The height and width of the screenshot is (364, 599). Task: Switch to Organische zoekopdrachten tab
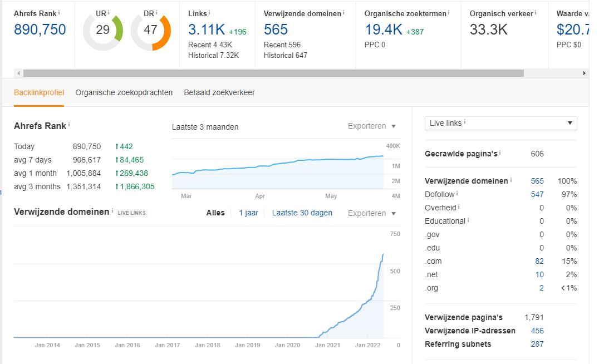click(x=124, y=92)
